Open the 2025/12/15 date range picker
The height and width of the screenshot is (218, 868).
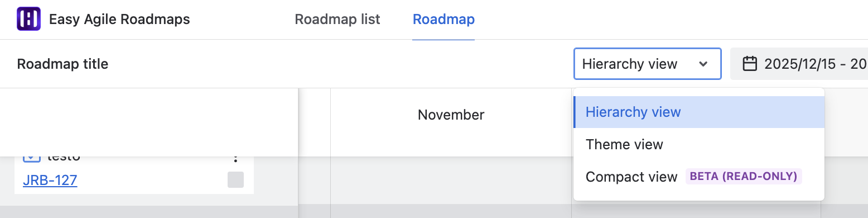800,64
